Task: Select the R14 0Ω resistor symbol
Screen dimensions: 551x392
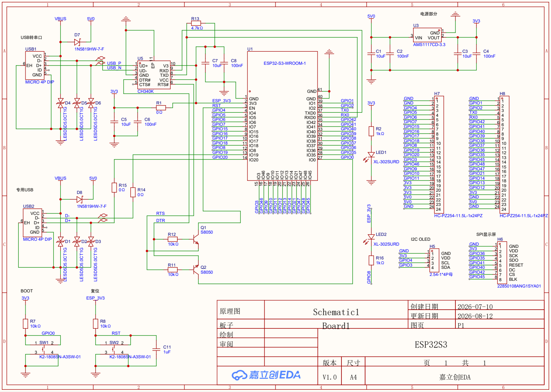Action: 133,192
